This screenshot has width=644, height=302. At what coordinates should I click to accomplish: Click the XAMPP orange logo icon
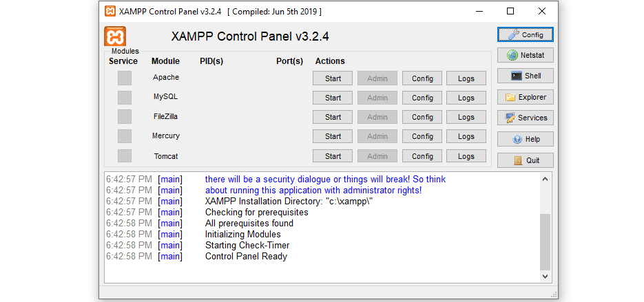point(115,36)
